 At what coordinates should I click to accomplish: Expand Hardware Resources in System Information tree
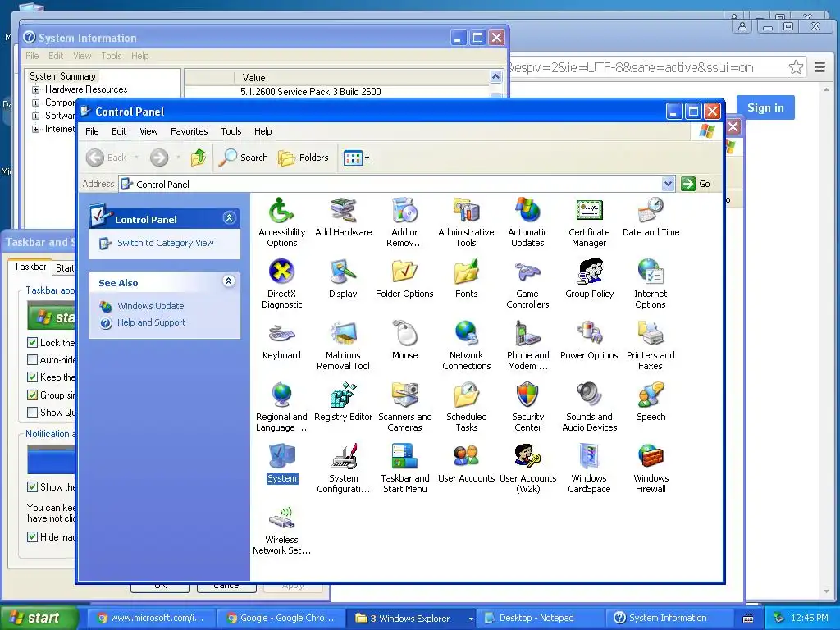(x=35, y=89)
